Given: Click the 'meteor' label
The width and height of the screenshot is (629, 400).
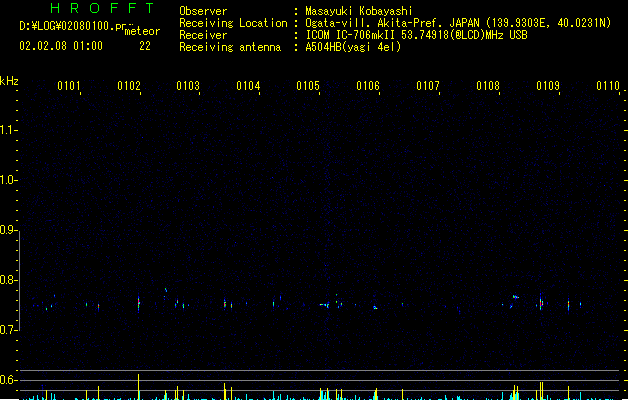Looking at the screenshot, I should coord(142,31).
